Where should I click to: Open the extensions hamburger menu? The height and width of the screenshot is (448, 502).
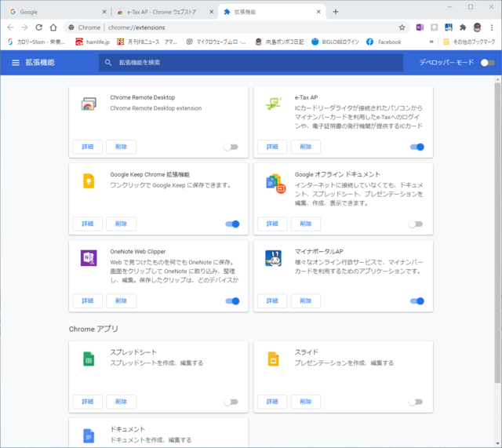coord(16,63)
